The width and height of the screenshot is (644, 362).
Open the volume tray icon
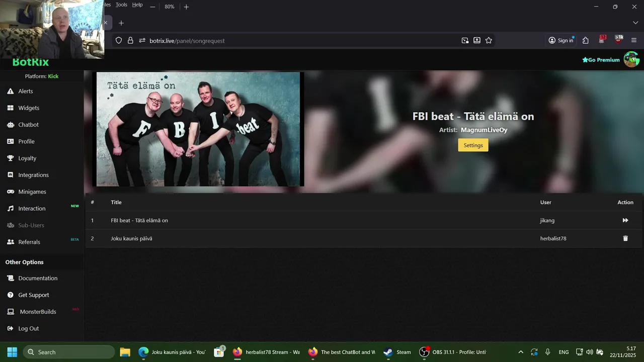pos(590,352)
